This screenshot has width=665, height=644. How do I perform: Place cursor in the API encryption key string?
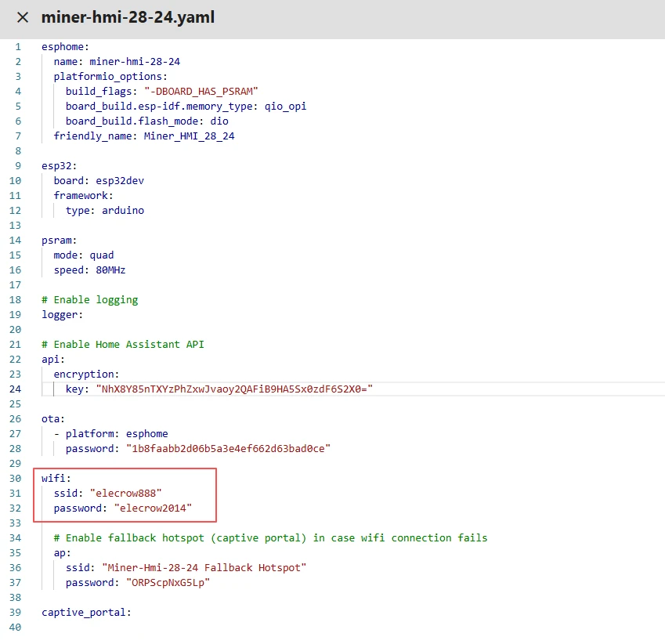[x=234, y=389]
